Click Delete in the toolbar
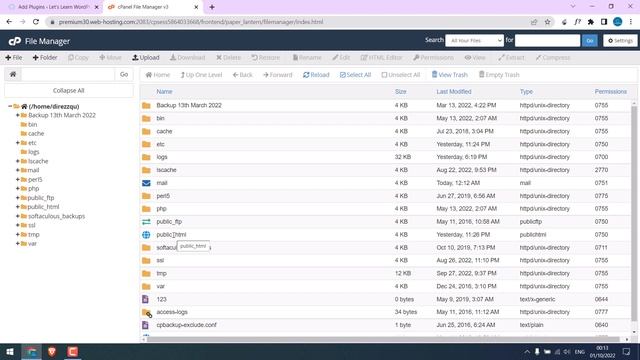Image resolution: width=640 pixels, height=360 pixels. click(x=229, y=58)
